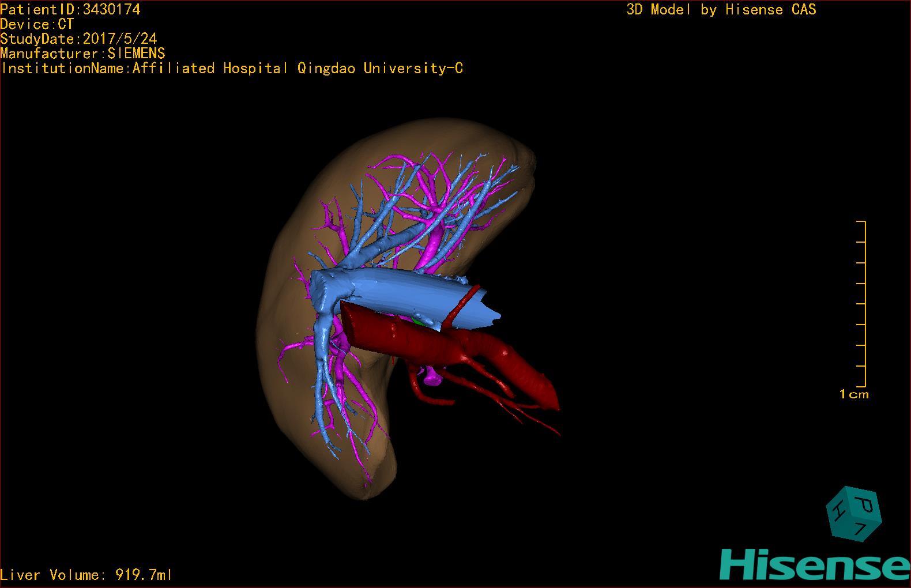Click the PatientID 3430174 label
This screenshot has height=588, width=911.
(70, 9)
